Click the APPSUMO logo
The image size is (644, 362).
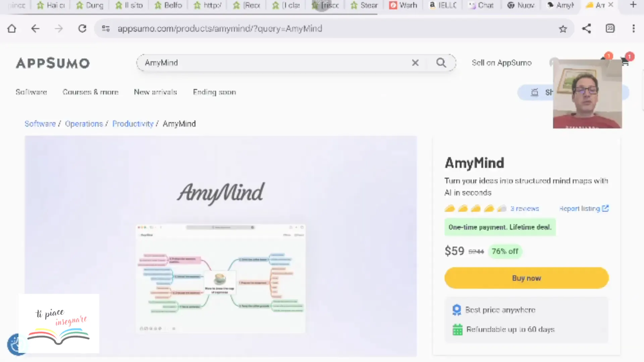point(53,63)
